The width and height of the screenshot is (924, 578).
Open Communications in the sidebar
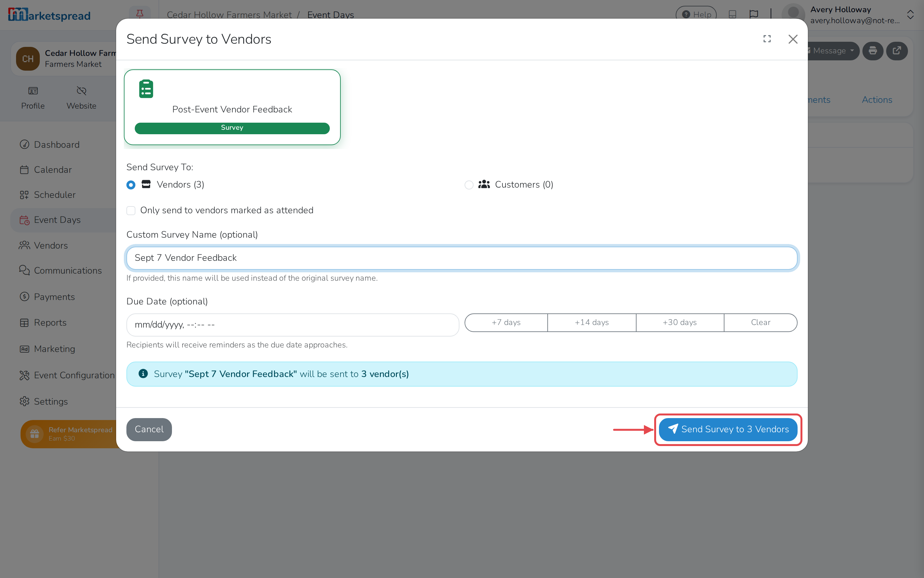[x=68, y=271]
